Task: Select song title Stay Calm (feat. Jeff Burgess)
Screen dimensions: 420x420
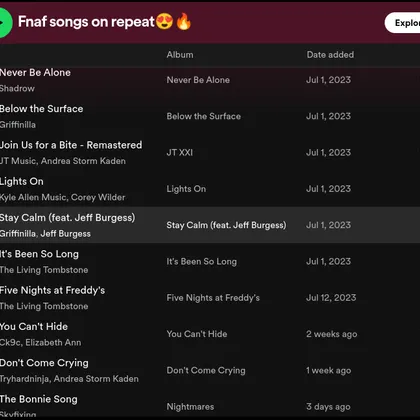Action: (67, 218)
